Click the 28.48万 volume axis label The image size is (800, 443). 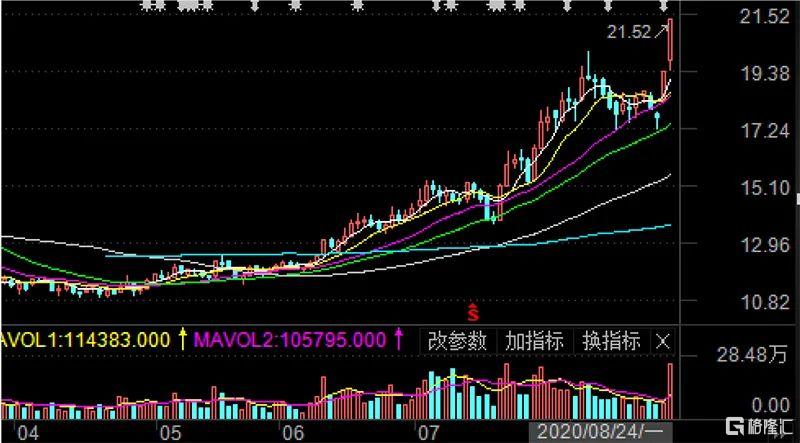click(x=752, y=356)
